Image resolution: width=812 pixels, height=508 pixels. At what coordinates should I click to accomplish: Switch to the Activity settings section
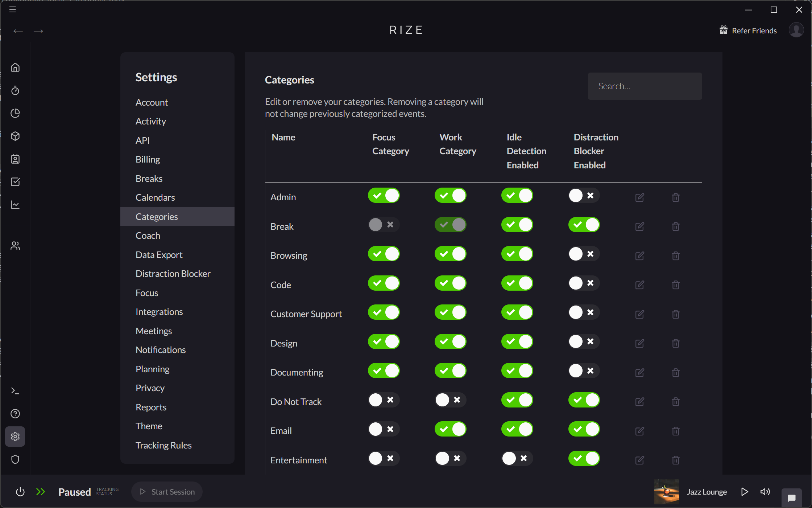150,121
